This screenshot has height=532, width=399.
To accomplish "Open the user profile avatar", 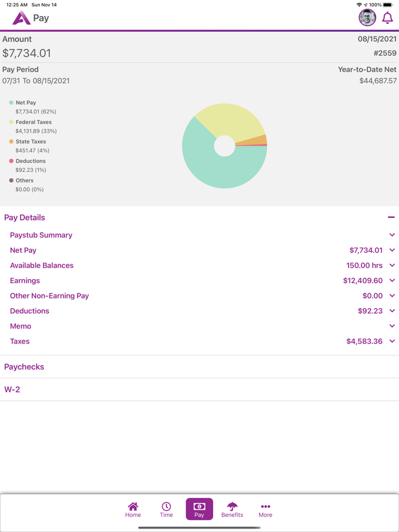I will point(368,18).
